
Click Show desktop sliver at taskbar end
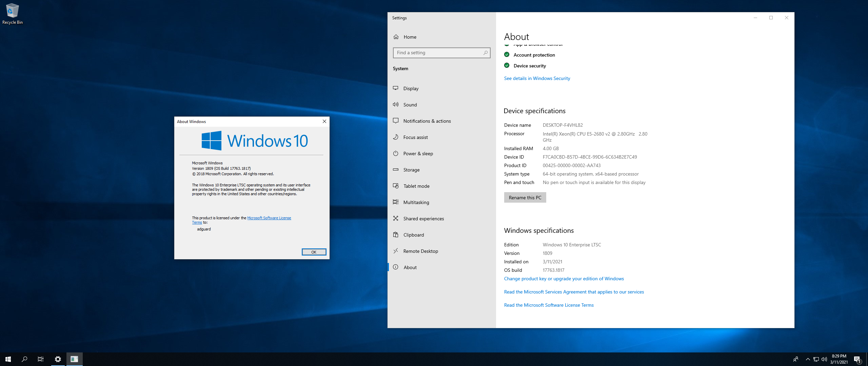point(867,359)
